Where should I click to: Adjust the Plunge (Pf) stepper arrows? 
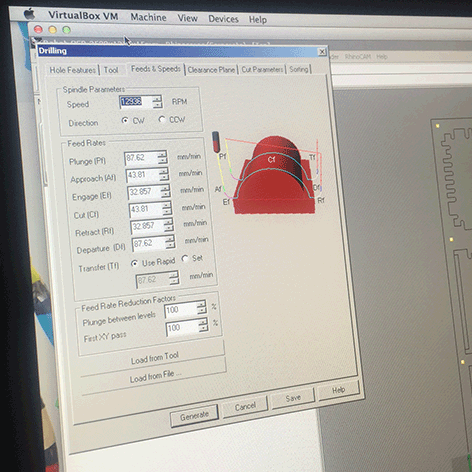point(162,157)
